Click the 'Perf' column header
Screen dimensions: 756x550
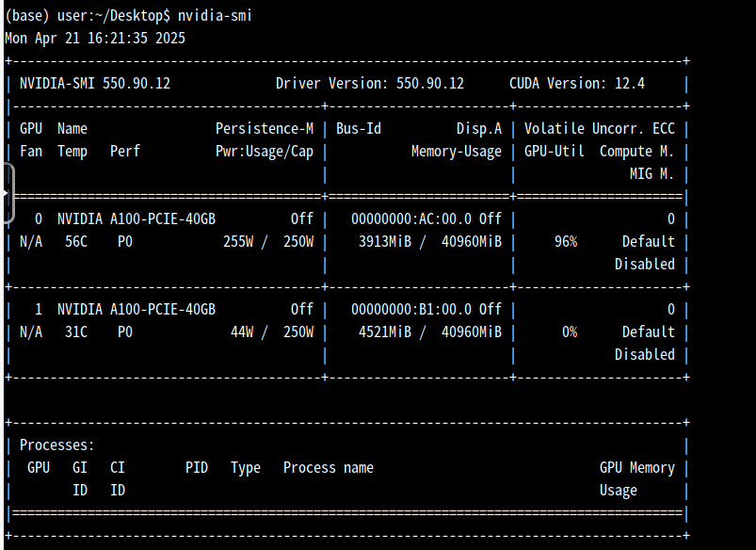[x=125, y=152]
